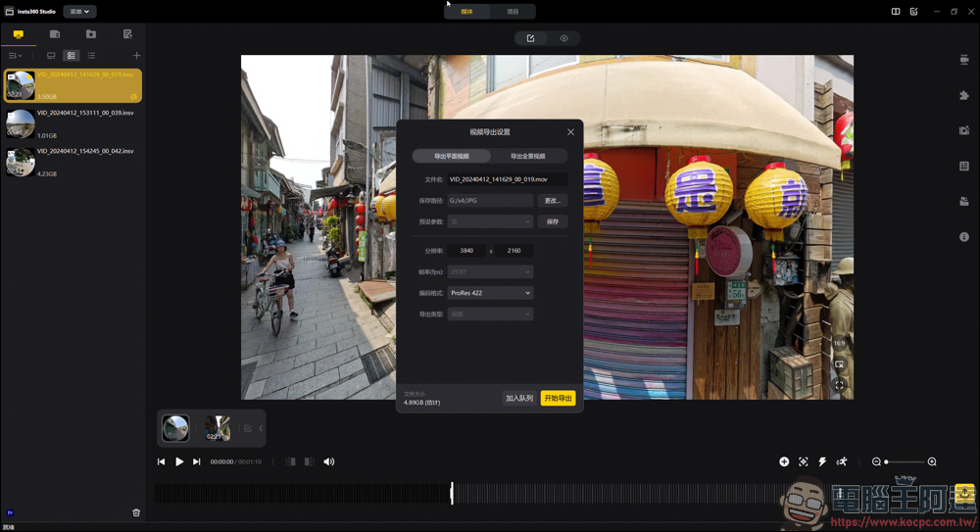Click the multi-select checkbox icon in clip strip
This screenshot has height=532, width=980.
point(248,428)
